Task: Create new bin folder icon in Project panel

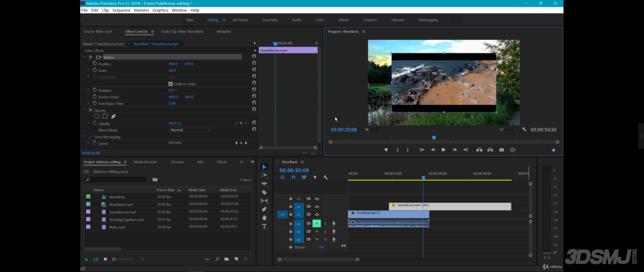Action: click(226, 259)
